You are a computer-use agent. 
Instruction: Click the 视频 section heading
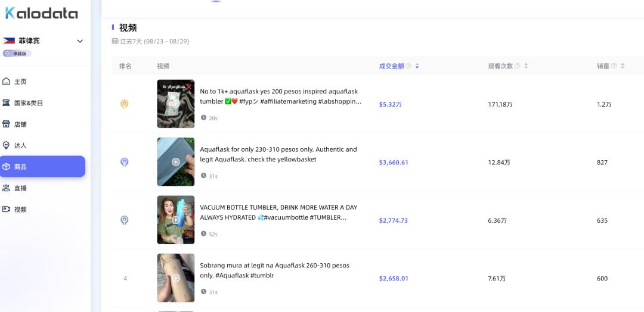point(128,27)
